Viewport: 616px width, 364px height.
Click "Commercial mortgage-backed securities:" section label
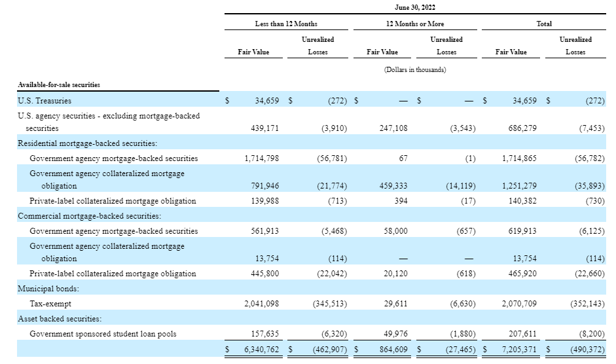pyautogui.click(x=89, y=215)
